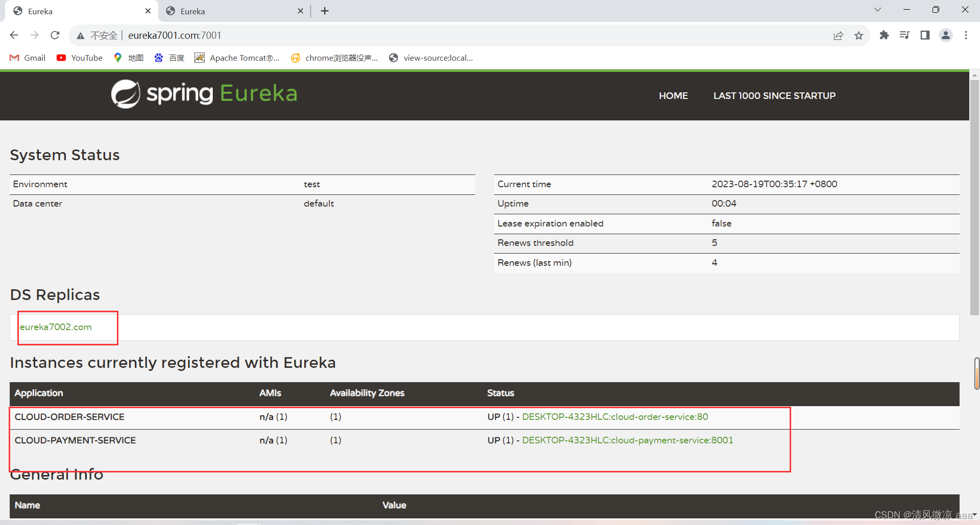This screenshot has height=525, width=980.
Task: Open the chrome浏览器没声 bookmark
Action: click(x=334, y=58)
